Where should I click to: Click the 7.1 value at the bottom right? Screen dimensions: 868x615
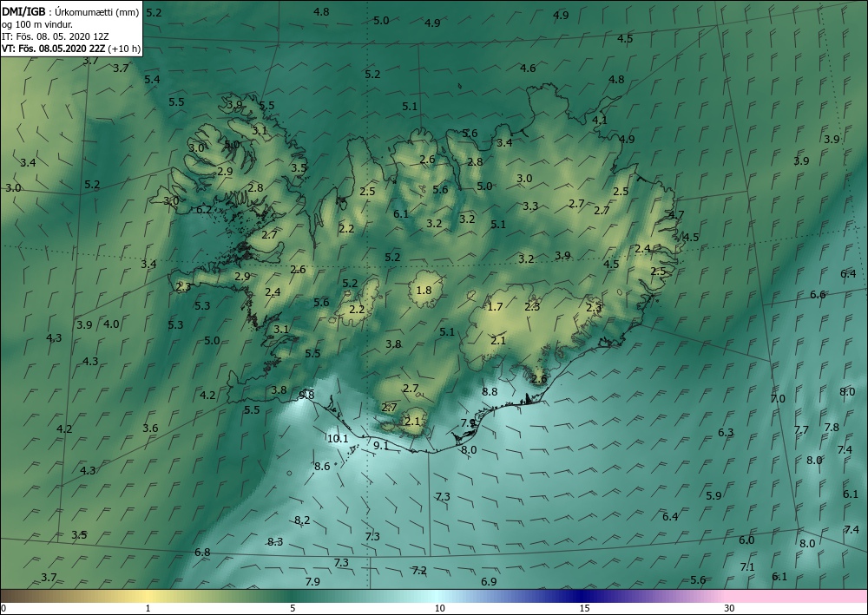[x=747, y=567]
